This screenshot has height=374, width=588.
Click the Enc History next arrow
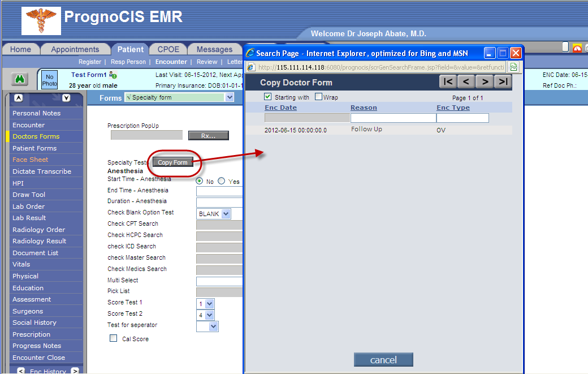pos(75,371)
